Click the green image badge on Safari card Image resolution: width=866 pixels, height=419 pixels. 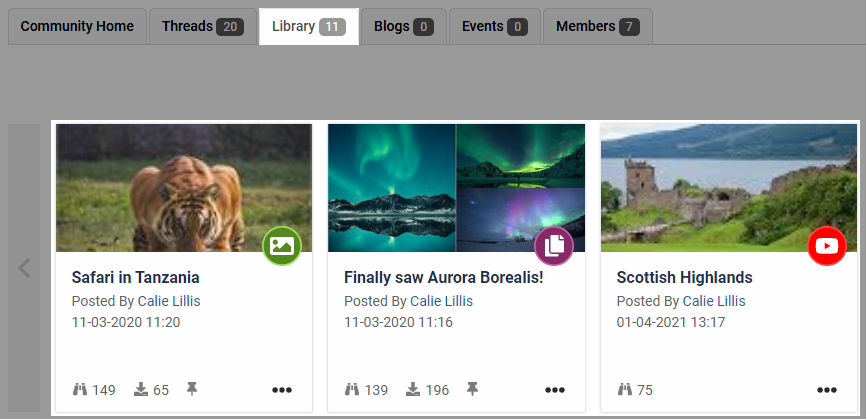point(282,246)
